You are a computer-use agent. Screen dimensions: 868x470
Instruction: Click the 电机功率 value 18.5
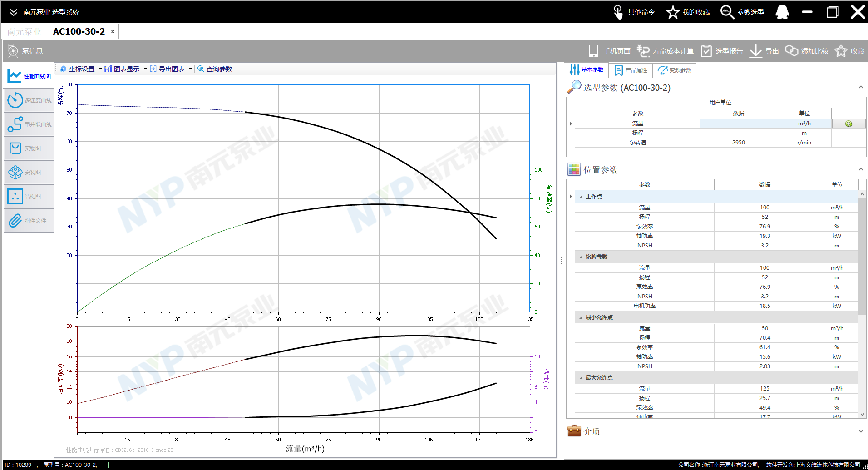764,306
